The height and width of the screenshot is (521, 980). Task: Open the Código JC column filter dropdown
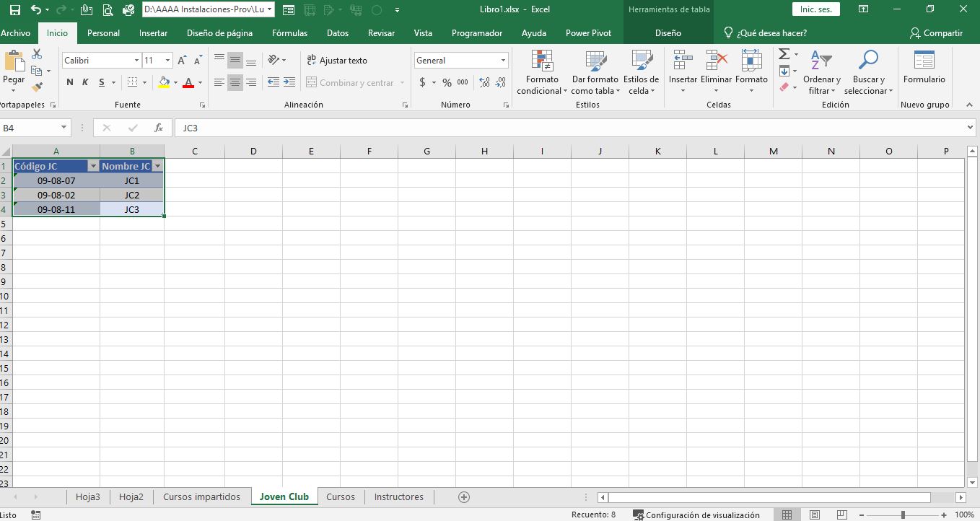(92, 166)
